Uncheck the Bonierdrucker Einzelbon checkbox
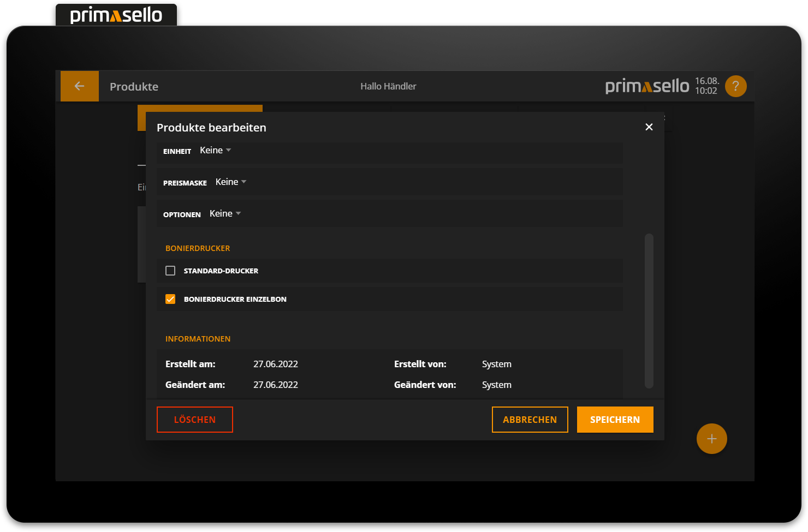808x532 pixels. tap(170, 299)
